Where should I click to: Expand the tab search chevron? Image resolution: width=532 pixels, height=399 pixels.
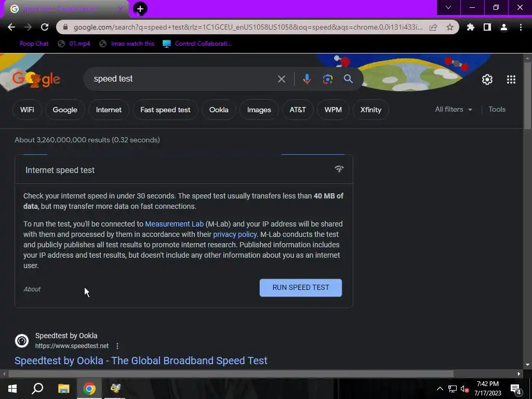click(448, 7)
